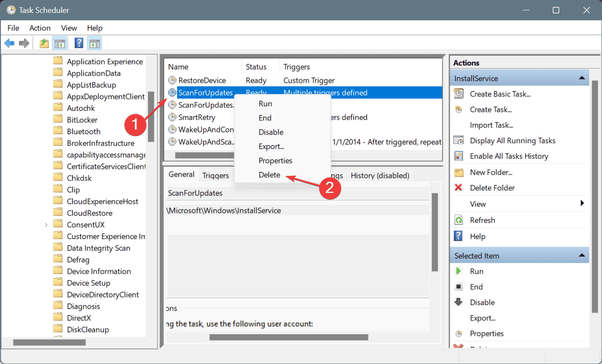Click the Create Task icon in Actions
This screenshot has height=364, width=602.
coord(459,110)
